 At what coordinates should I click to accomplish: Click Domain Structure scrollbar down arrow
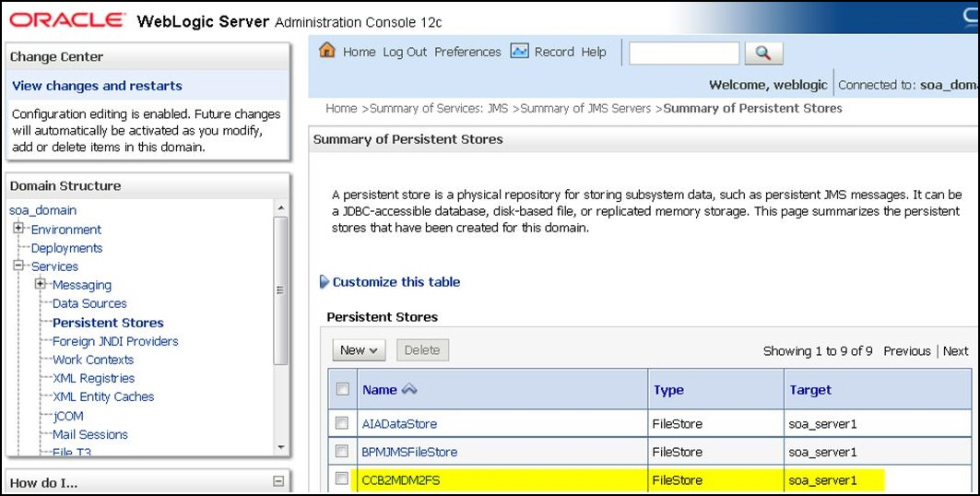tap(280, 447)
